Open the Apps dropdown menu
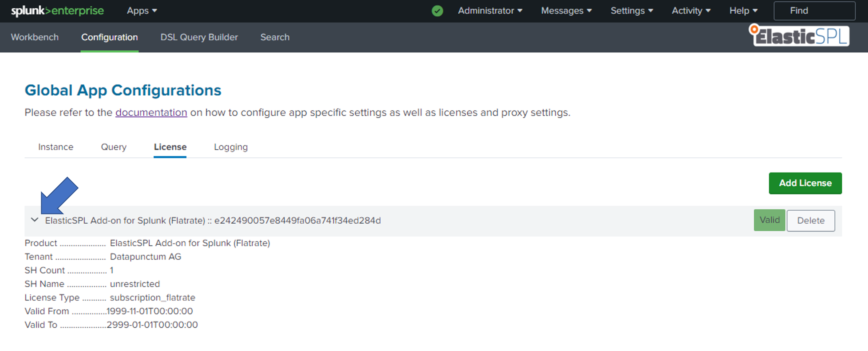This screenshot has width=868, height=351. point(141,11)
